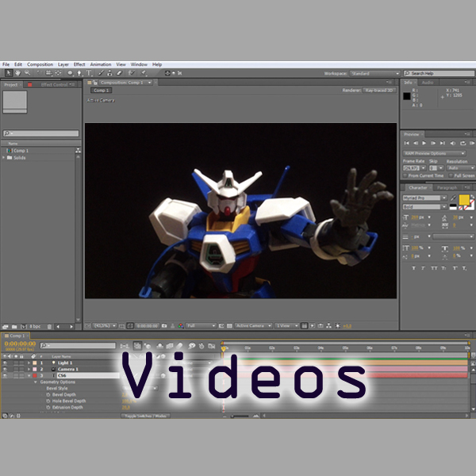The height and width of the screenshot is (476, 476).
Task: Collapse the Geometry Options group
Action: click(35, 382)
